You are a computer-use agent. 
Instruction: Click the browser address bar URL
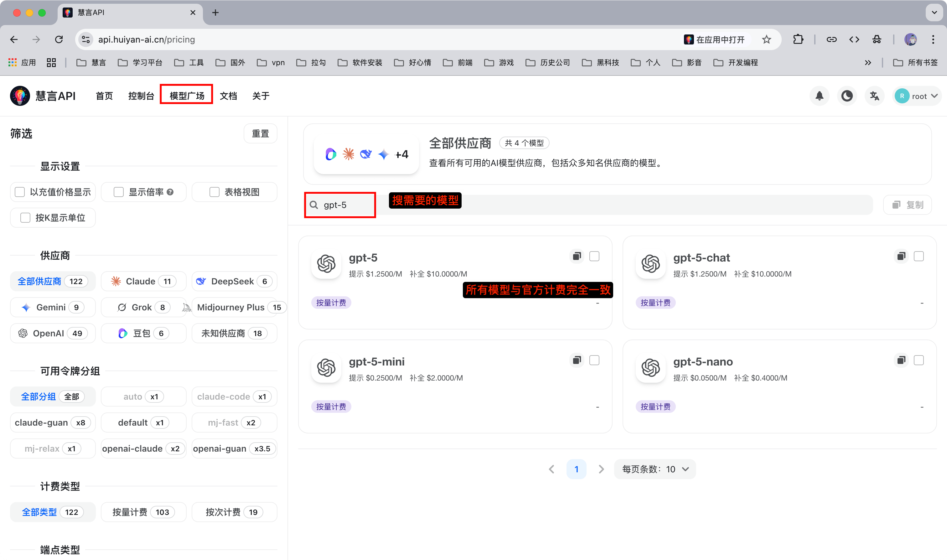click(147, 39)
